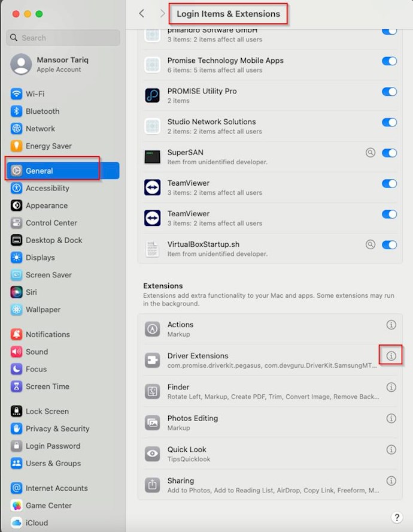Open Accessibility settings
Viewport: 413px width, 532px height.
point(40,188)
